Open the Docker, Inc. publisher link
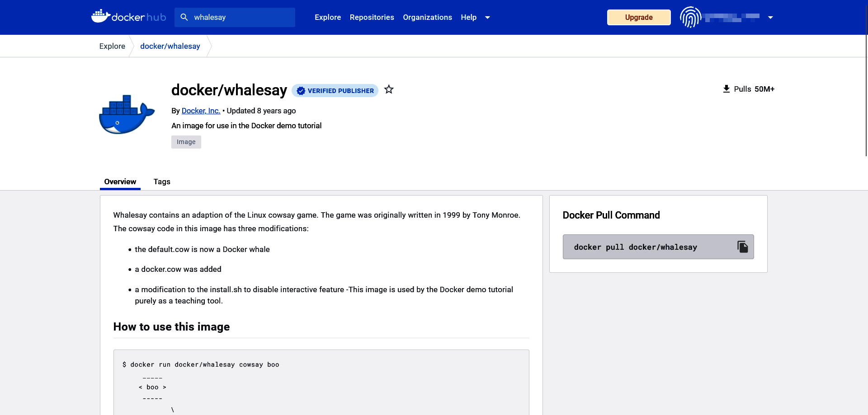868x415 pixels. coord(201,111)
